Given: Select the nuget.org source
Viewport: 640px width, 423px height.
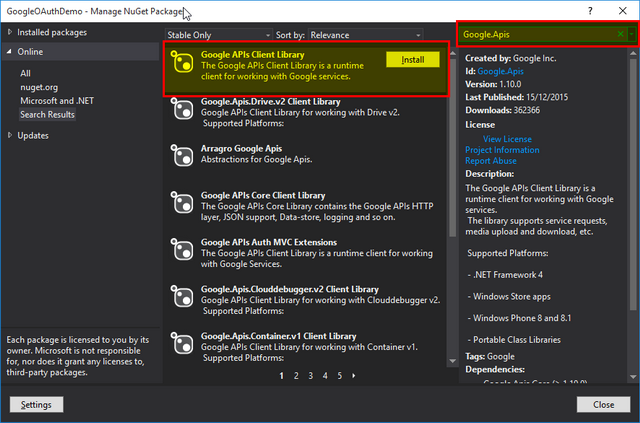Looking at the screenshot, I should [39, 87].
